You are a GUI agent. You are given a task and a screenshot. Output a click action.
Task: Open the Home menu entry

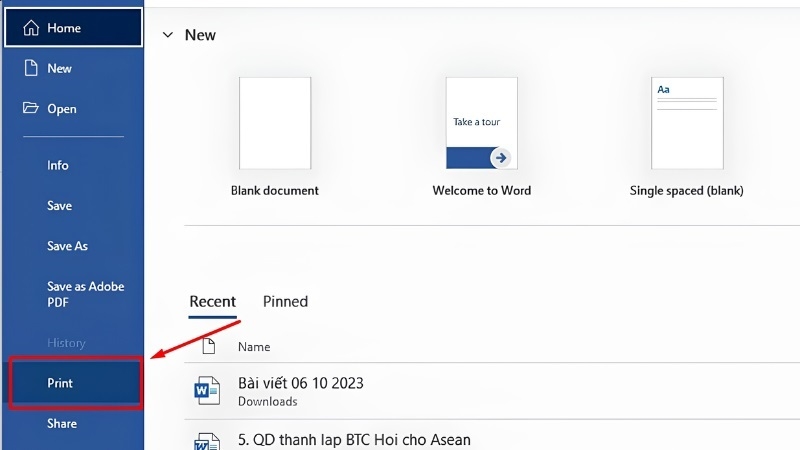pyautogui.click(x=73, y=28)
